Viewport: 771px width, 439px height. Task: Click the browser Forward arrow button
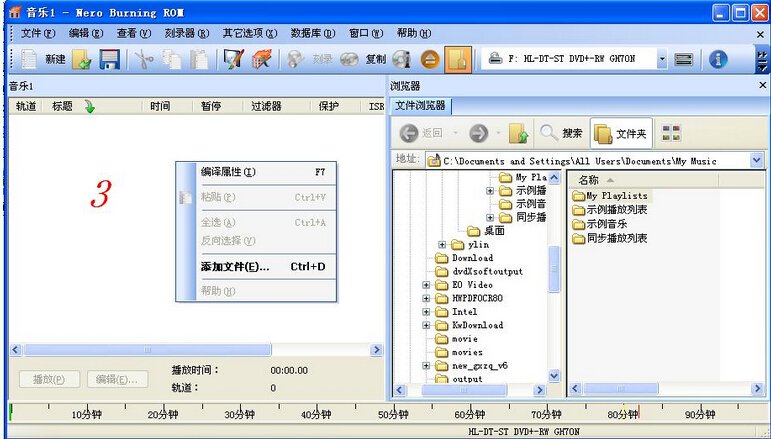tap(478, 133)
